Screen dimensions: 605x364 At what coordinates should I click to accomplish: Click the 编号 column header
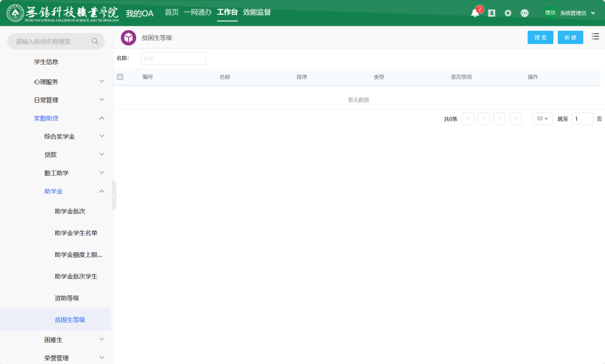(148, 77)
